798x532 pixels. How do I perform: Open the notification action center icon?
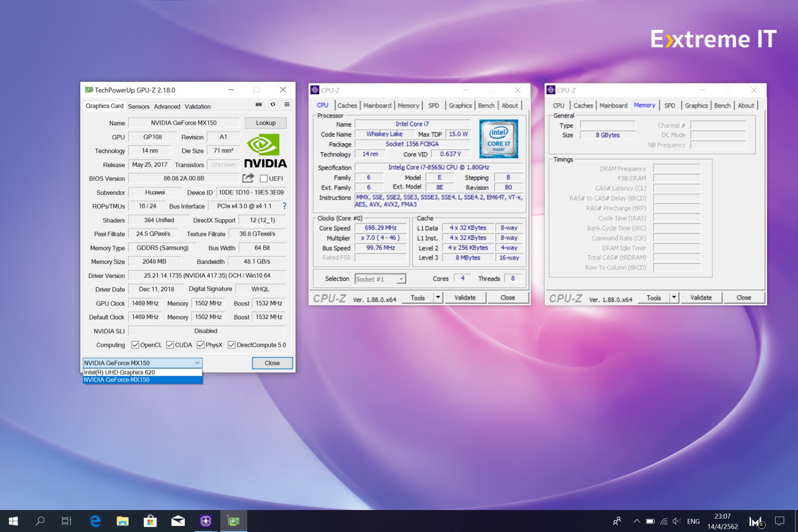tap(779, 521)
